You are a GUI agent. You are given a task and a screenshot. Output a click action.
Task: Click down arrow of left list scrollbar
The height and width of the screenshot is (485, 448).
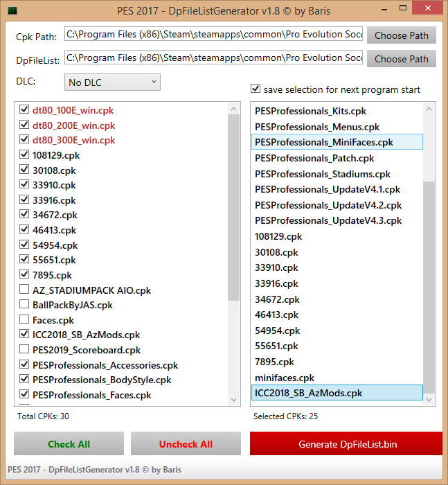point(234,400)
